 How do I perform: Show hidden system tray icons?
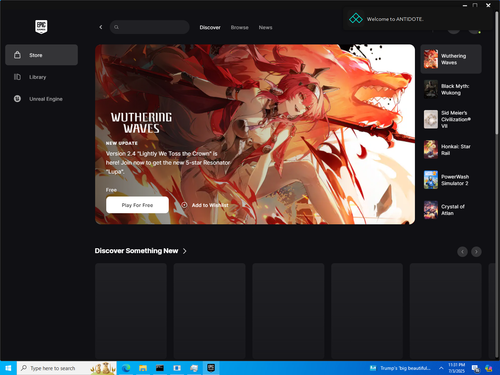click(x=441, y=368)
